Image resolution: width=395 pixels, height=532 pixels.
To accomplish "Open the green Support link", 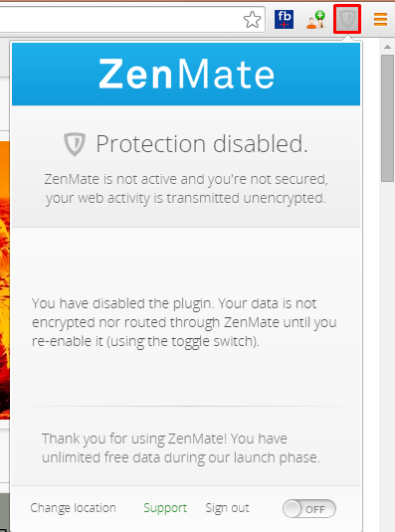I will (x=165, y=508).
